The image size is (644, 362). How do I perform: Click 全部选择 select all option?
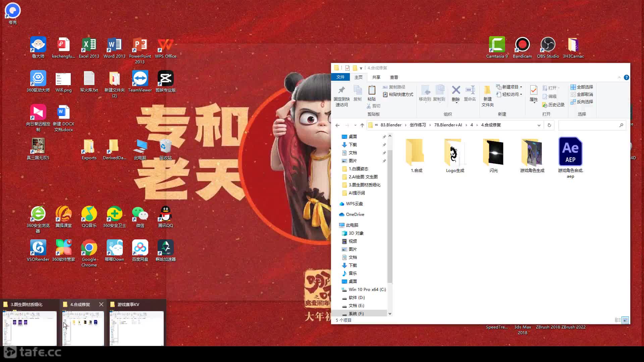tap(582, 87)
